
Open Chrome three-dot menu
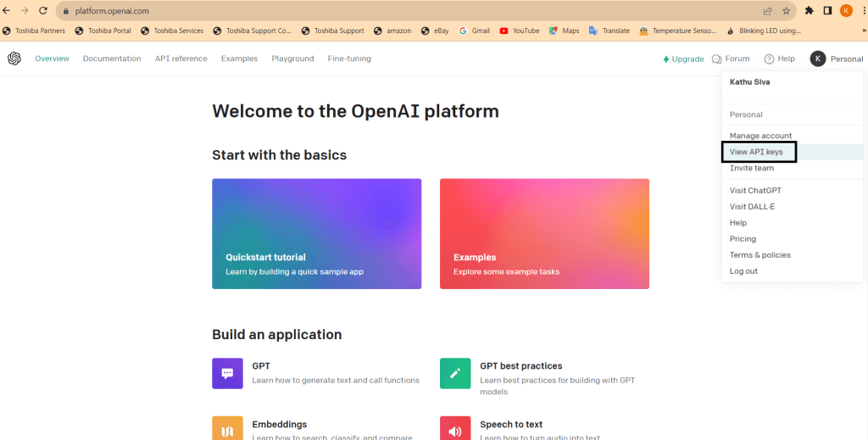(864, 10)
